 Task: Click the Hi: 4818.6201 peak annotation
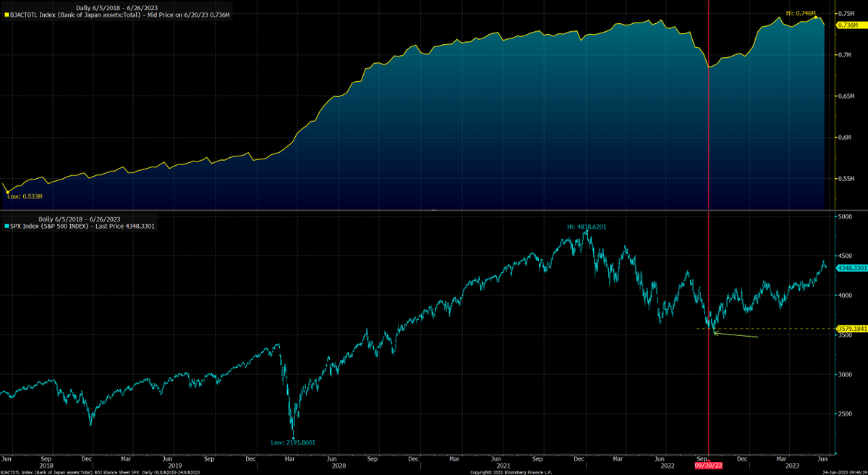coord(586,227)
